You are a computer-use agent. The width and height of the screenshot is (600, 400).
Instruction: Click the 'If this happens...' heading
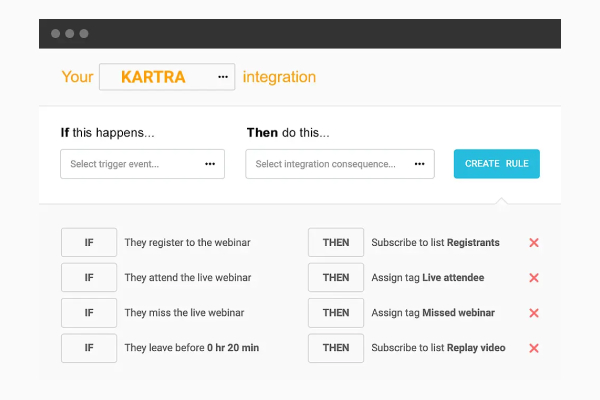click(x=108, y=133)
